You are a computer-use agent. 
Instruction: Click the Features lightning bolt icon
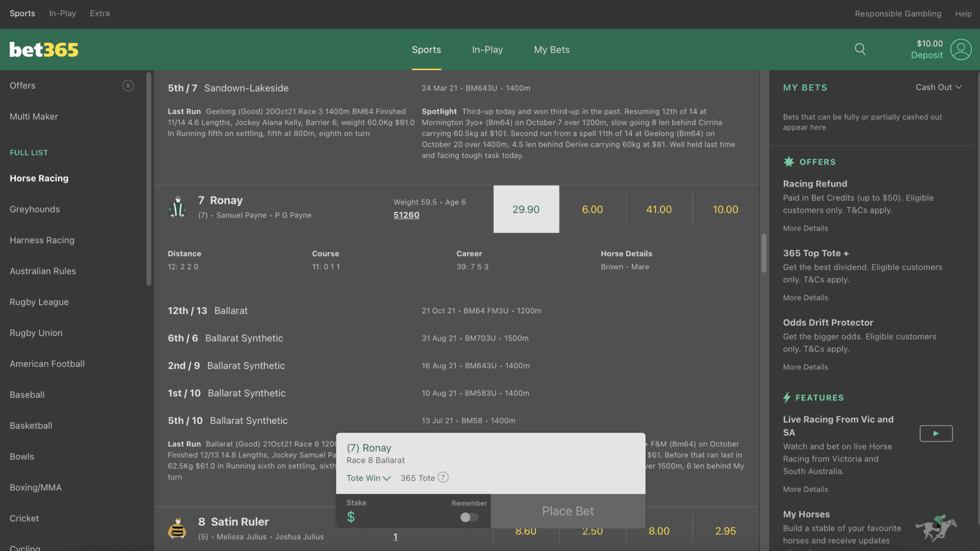[x=787, y=397]
